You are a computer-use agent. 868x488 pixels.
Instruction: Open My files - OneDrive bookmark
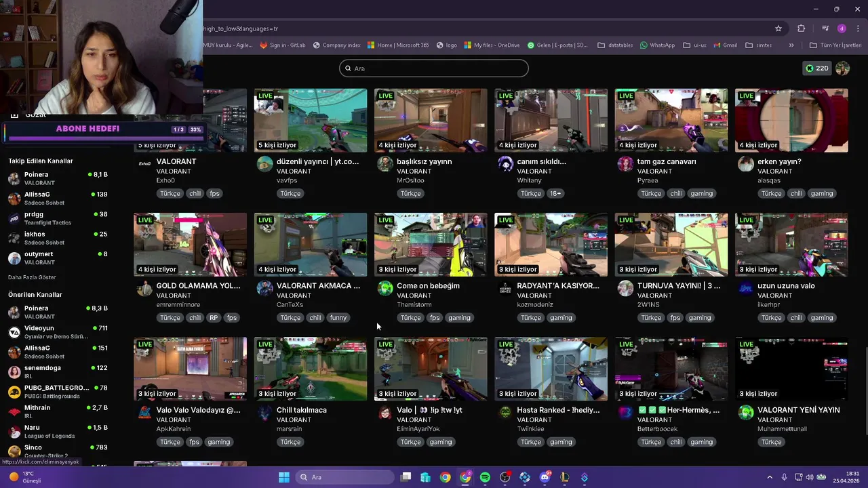click(x=492, y=45)
